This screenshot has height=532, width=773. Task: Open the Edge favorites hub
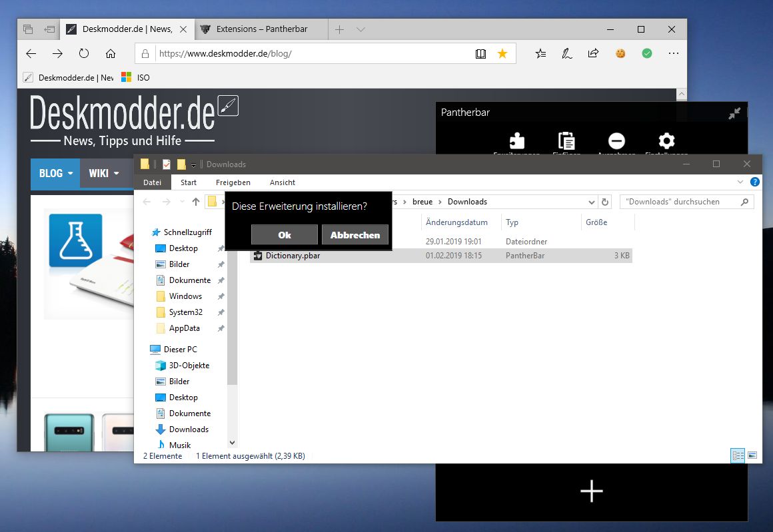click(541, 54)
